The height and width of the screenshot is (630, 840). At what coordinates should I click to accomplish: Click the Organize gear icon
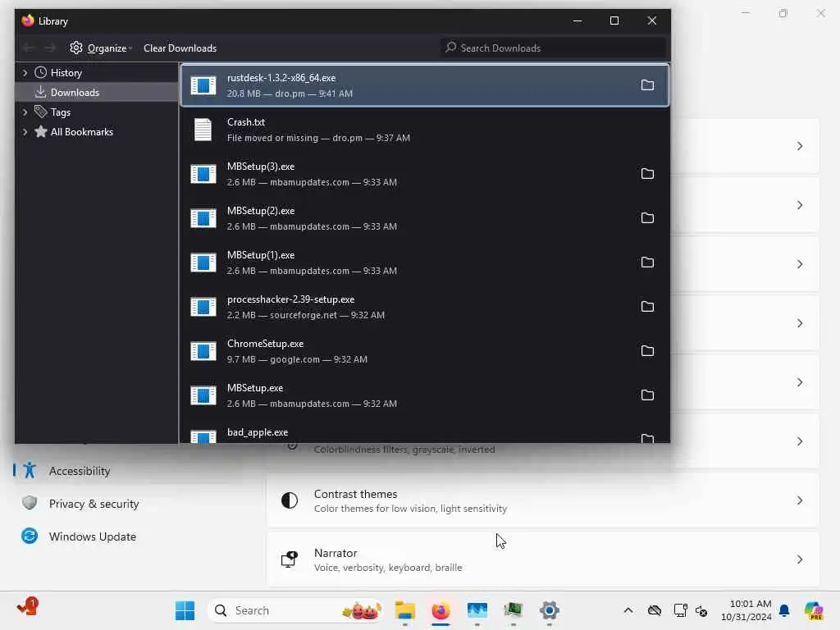pyautogui.click(x=76, y=48)
